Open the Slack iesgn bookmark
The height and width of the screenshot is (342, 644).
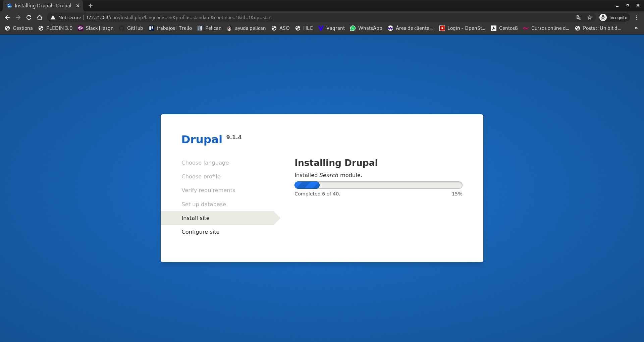point(96,28)
